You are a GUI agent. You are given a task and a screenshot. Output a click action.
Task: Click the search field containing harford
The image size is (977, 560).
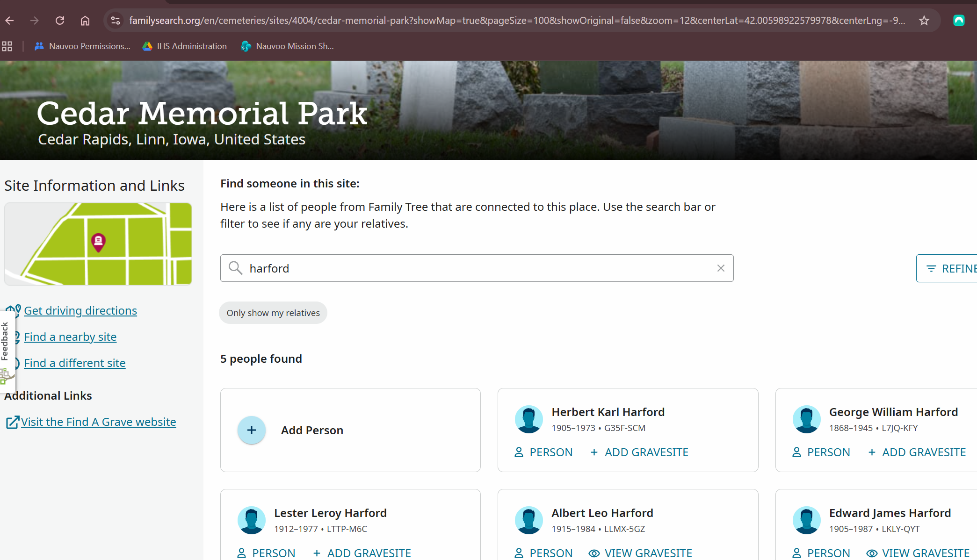(x=477, y=268)
